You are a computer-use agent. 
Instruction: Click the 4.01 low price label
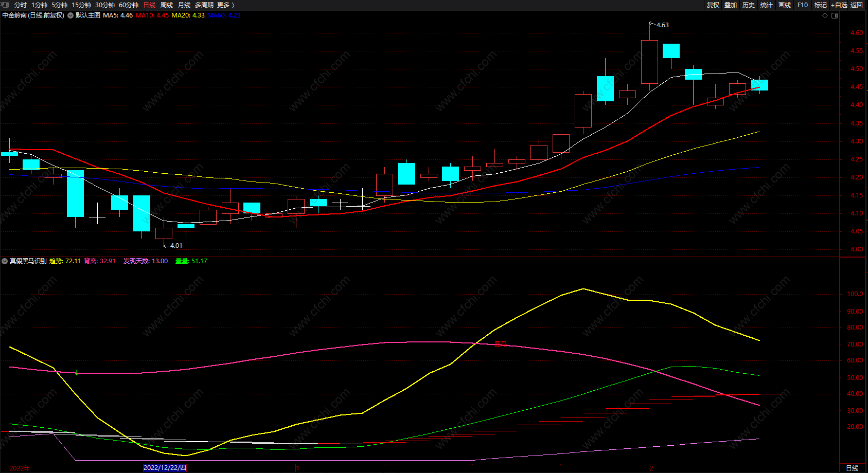pos(176,246)
